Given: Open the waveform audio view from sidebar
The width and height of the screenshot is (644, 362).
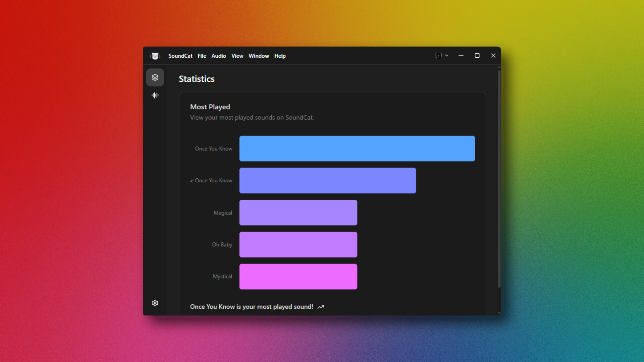Looking at the screenshot, I should coord(155,95).
